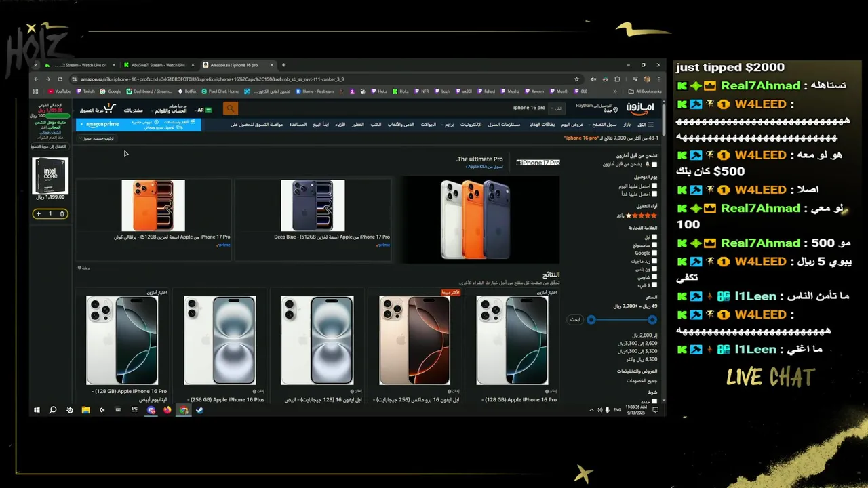868x488 pixels.
Task: Click the muted tab speaker icon
Action: coord(593,79)
